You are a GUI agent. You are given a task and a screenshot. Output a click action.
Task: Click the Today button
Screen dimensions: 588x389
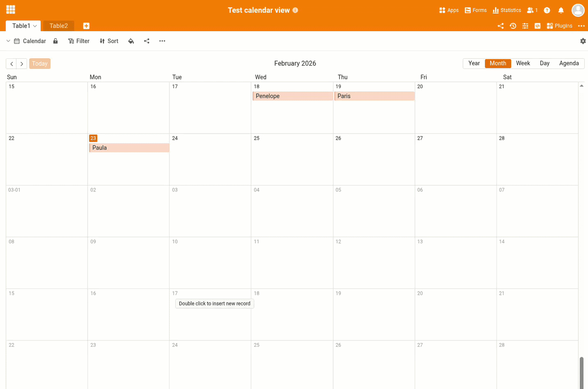click(40, 64)
